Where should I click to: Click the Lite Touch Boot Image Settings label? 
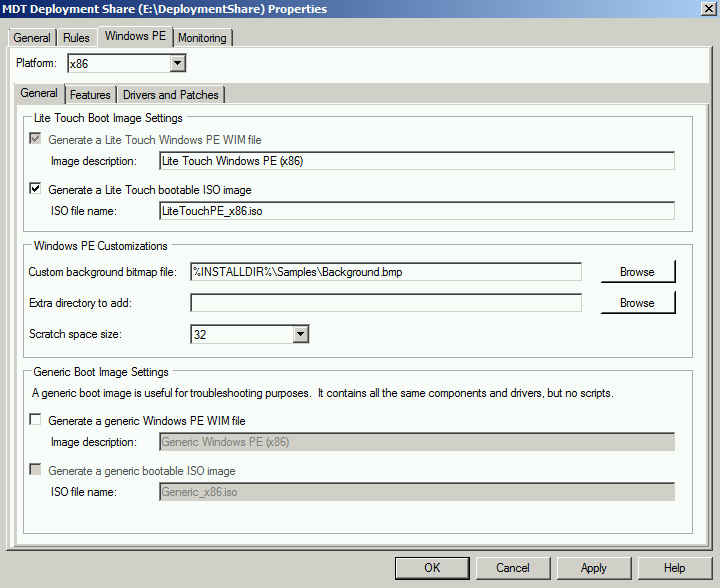(108, 118)
